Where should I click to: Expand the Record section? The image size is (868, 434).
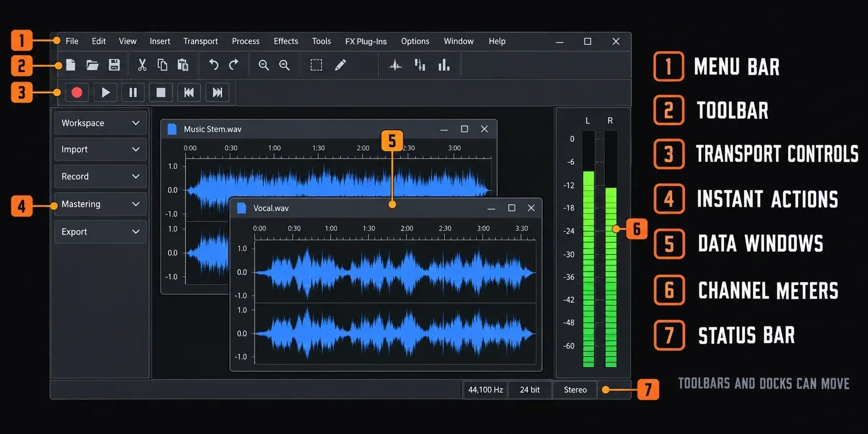(100, 176)
